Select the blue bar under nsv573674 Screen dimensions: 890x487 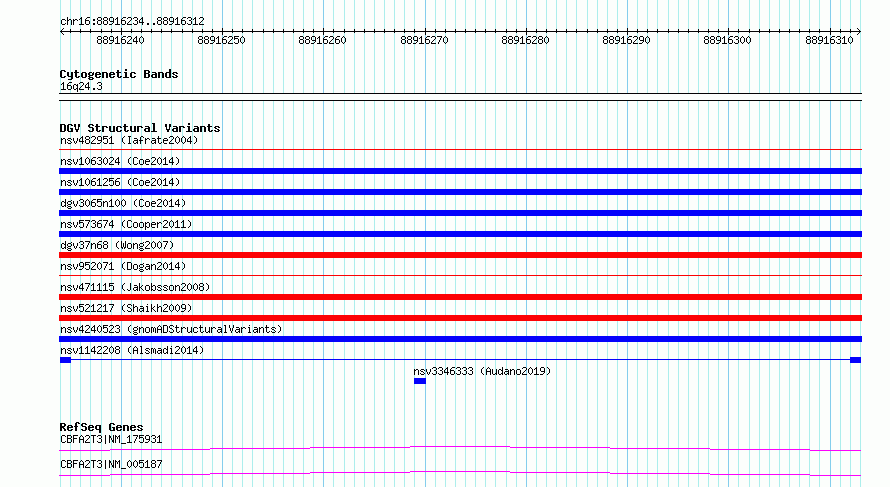[460, 234]
